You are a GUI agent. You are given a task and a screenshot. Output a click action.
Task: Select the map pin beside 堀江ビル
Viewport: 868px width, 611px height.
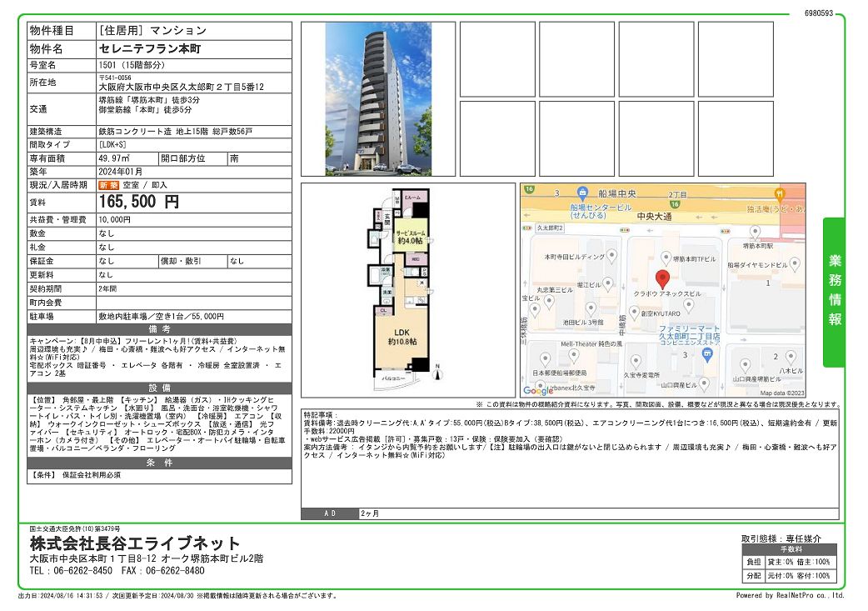click(608, 283)
